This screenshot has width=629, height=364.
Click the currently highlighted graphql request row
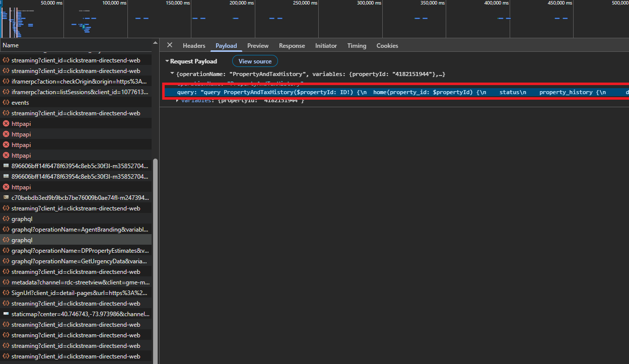(76, 240)
